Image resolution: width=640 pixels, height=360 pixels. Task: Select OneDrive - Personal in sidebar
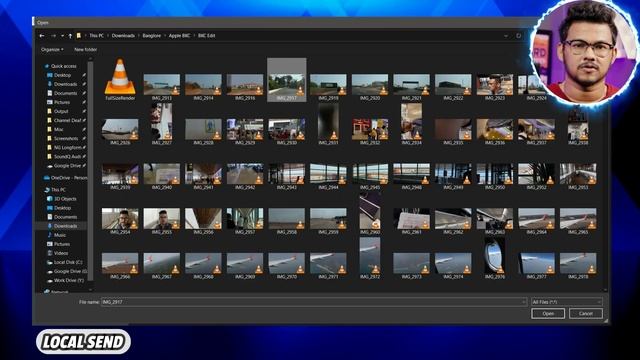click(66, 178)
